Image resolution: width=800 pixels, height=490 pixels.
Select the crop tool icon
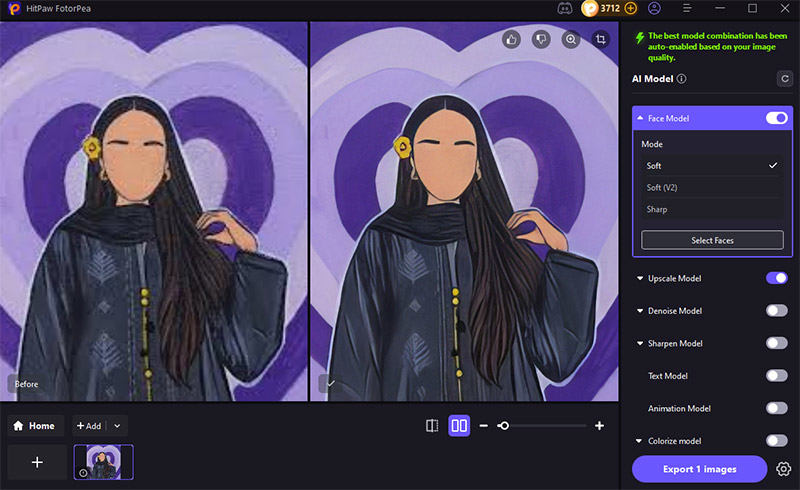coord(601,39)
